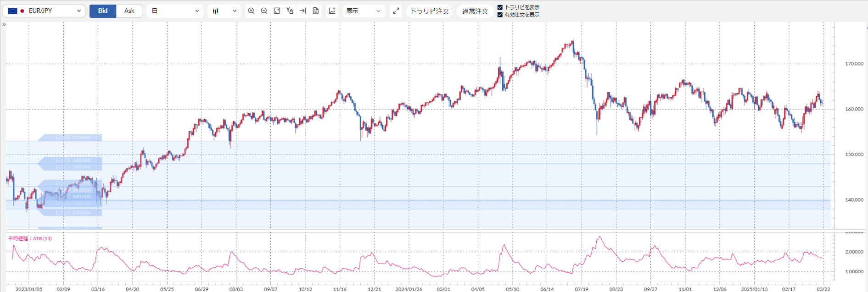Open the 日 timeframe dropdown
Screen dimensions: 868x292
pyautogui.click(x=175, y=11)
